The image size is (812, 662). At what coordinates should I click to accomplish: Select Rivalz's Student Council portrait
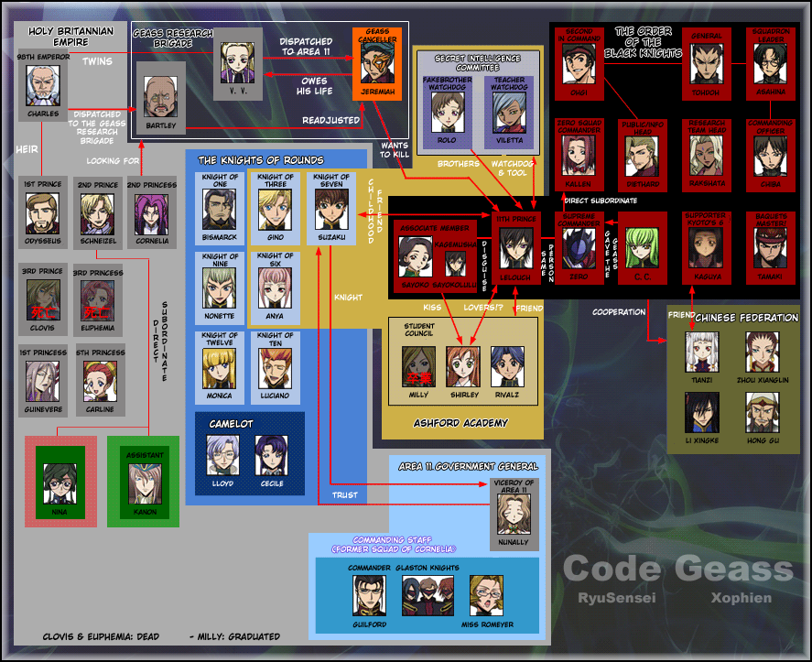tap(507, 367)
